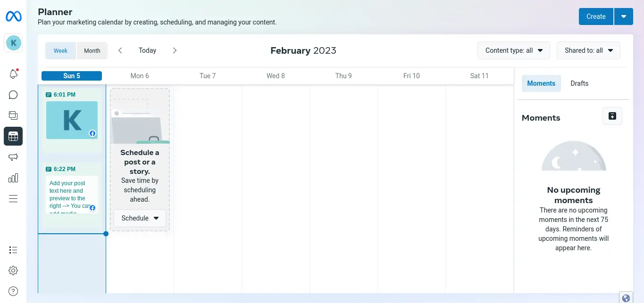The height and width of the screenshot is (303, 644).
Task: Open the Schedule dropdown on Monday
Action: (x=140, y=218)
